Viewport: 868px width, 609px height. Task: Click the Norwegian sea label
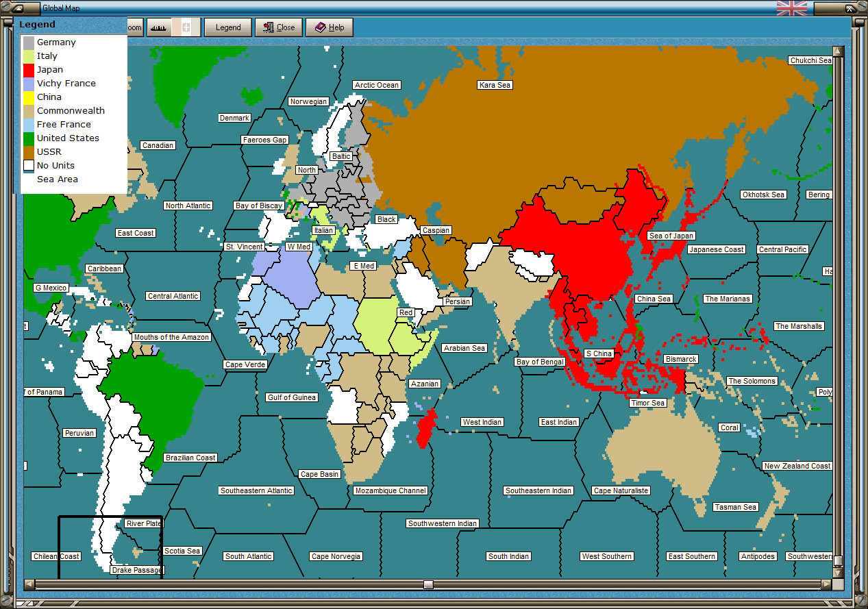coord(308,101)
